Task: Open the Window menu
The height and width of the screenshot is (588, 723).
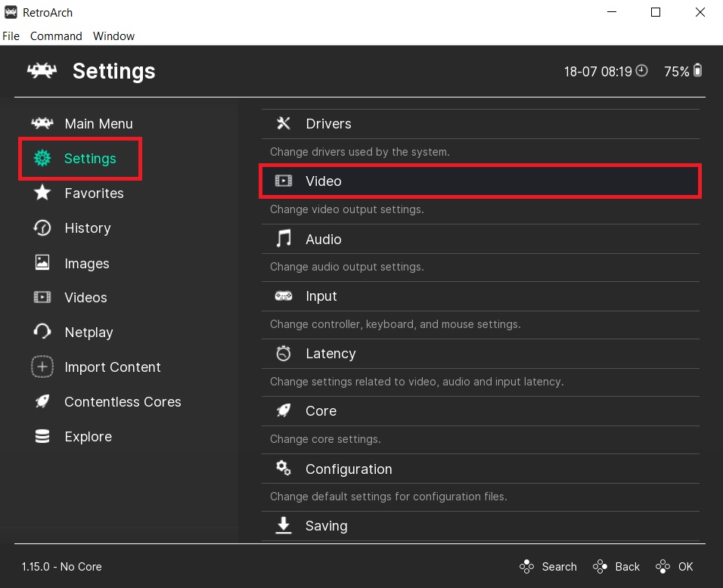Action: coord(113,36)
